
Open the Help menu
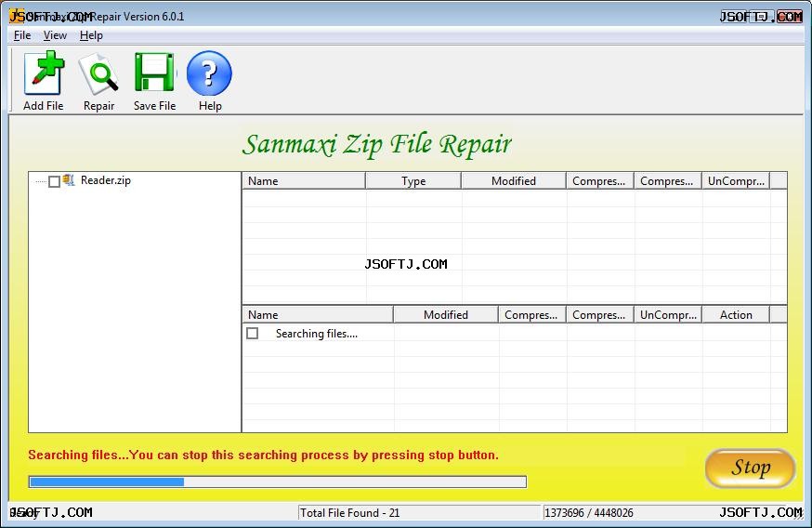point(91,35)
